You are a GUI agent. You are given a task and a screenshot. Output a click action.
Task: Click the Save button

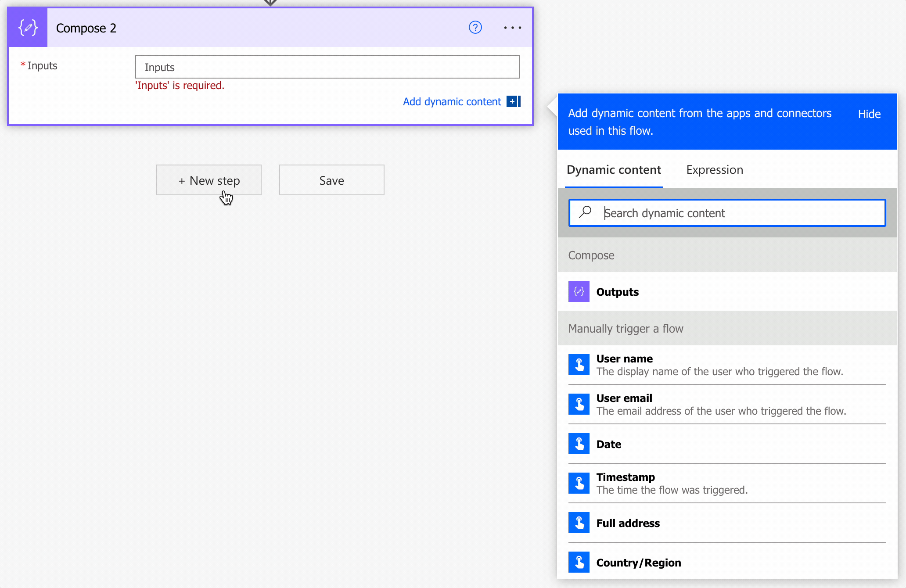pos(331,180)
